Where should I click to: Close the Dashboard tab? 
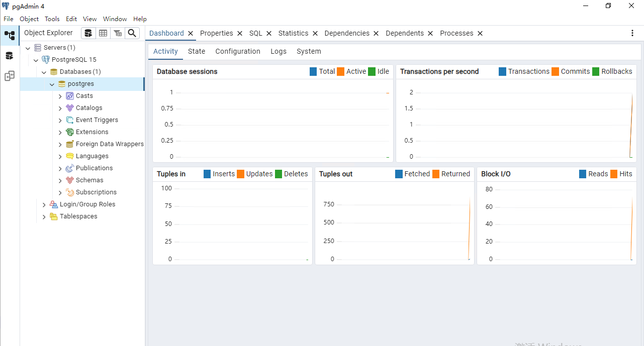tap(191, 33)
